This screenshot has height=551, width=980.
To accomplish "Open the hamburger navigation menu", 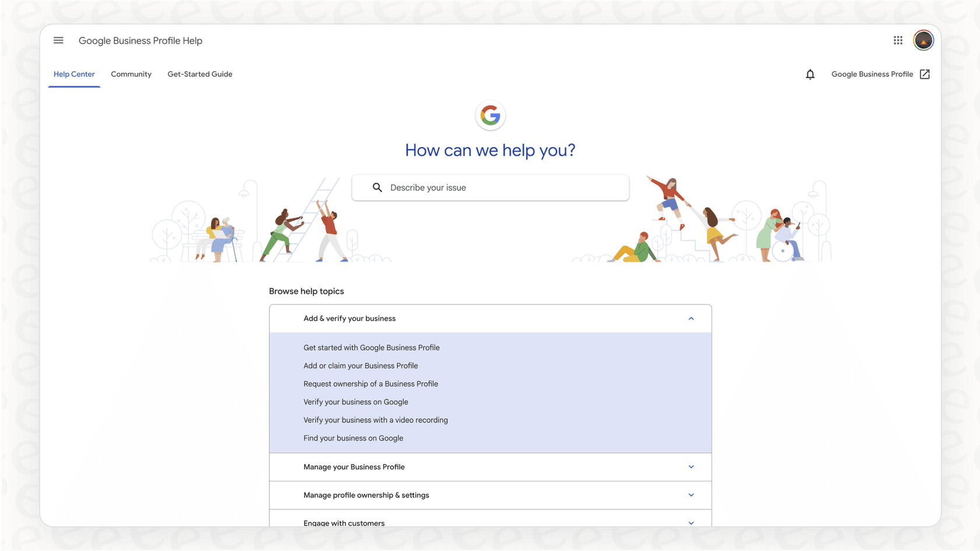I will tap(58, 40).
